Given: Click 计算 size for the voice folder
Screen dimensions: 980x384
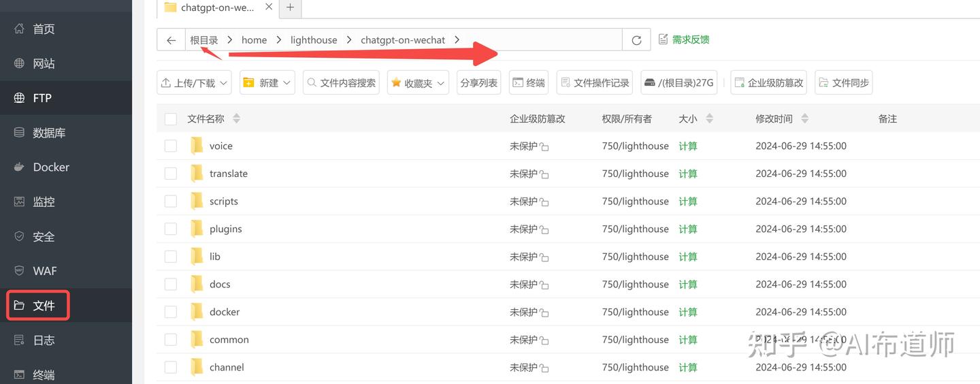Looking at the screenshot, I should tap(688, 146).
